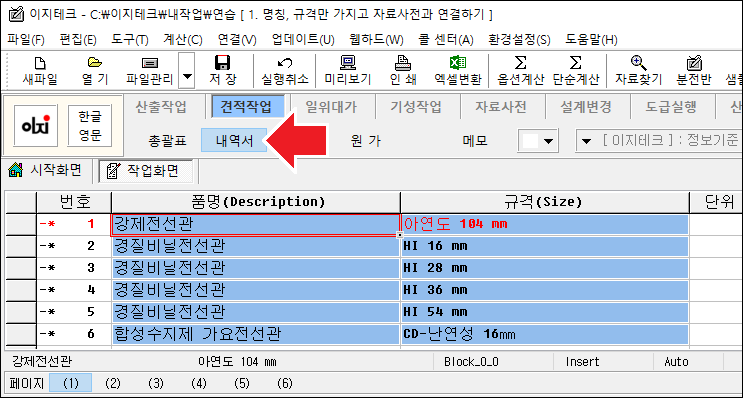743x398 pixels.
Task: Select 경질비닐전선관 in row 2
Action: click(x=256, y=246)
